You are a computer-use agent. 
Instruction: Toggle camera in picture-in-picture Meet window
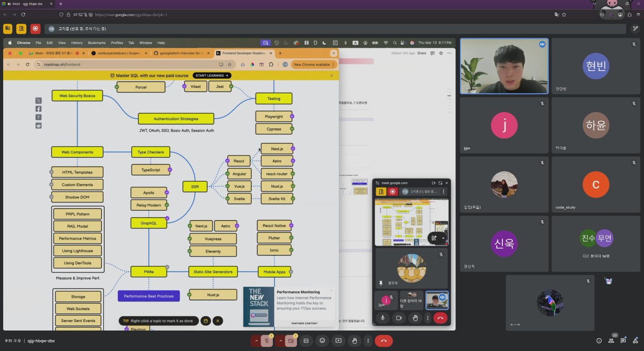click(x=399, y=318)
